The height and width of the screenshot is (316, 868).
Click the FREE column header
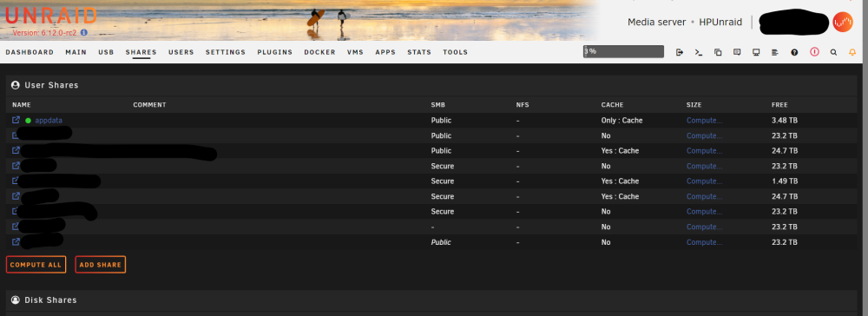[x=779, y=104]
